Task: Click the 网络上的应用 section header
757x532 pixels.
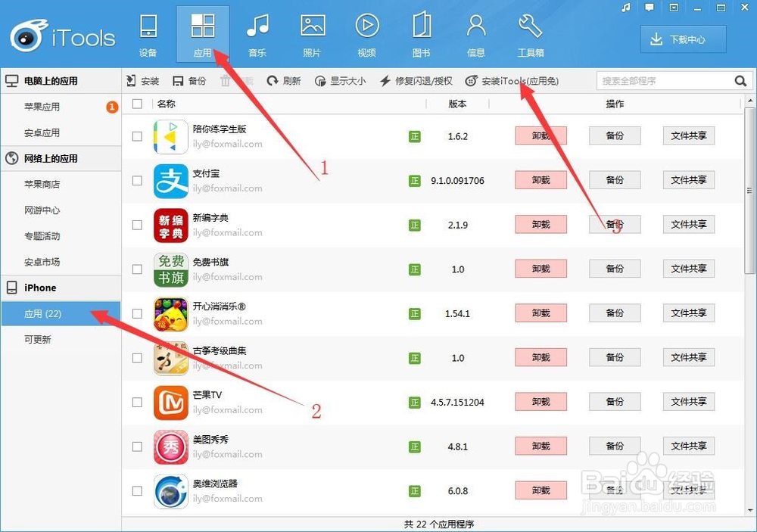Action: 61,158
